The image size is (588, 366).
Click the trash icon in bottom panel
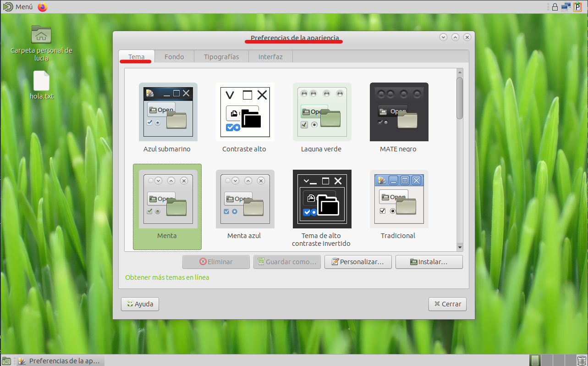[x=581, y=360]
